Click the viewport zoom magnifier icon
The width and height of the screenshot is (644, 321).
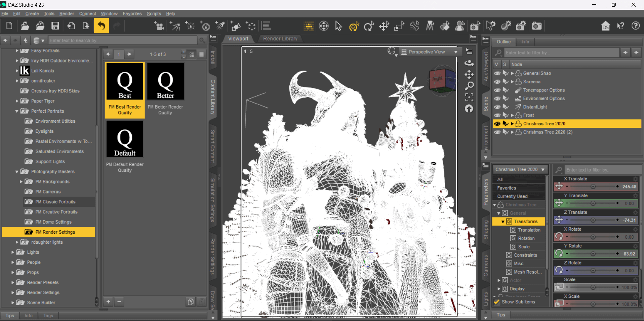point(469,86)
